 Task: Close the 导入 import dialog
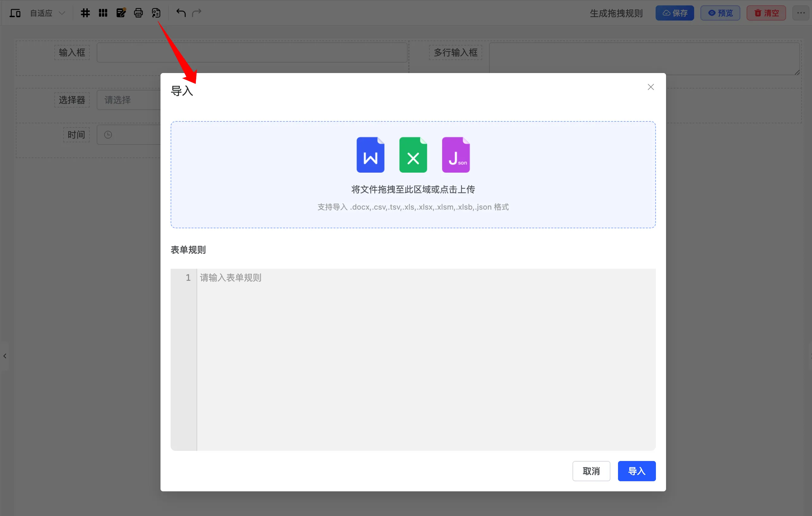pyautogui.click(x=651, y=87)
